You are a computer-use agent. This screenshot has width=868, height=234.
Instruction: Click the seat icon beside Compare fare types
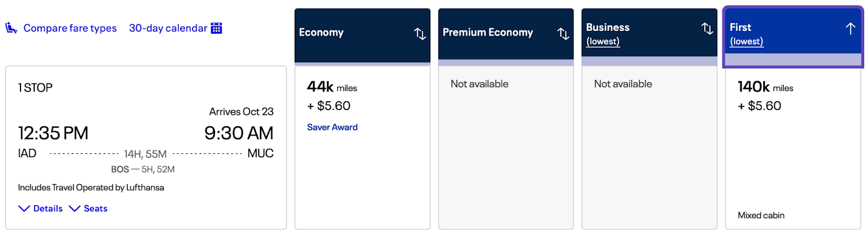click(11, 28)
